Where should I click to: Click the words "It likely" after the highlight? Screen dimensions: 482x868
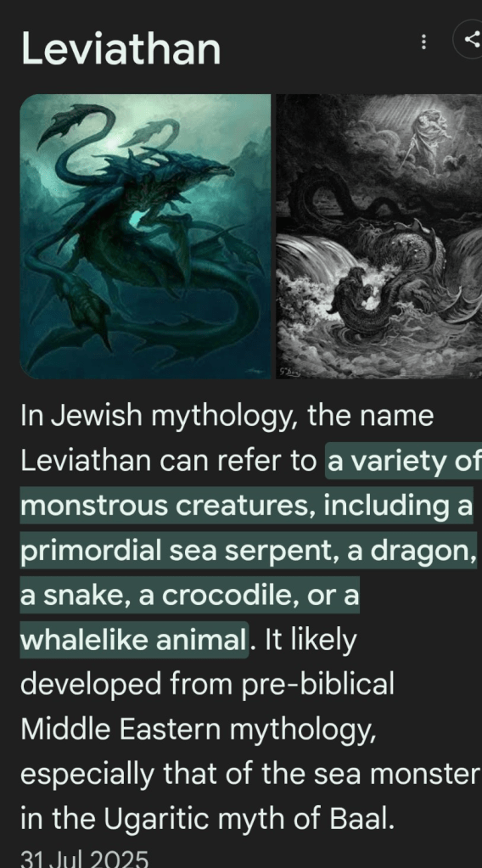coord(311,641)
